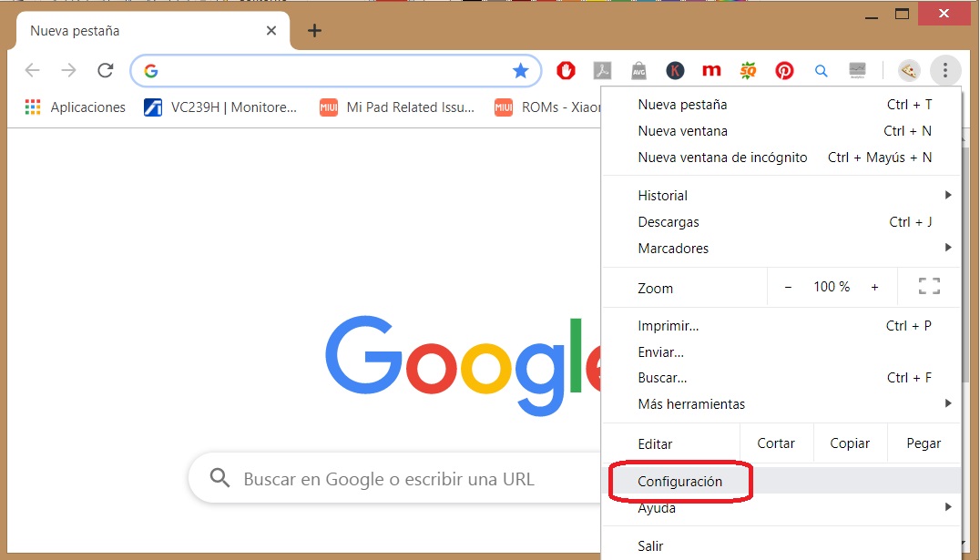Click the pizza profile avatar

point(908,70)
